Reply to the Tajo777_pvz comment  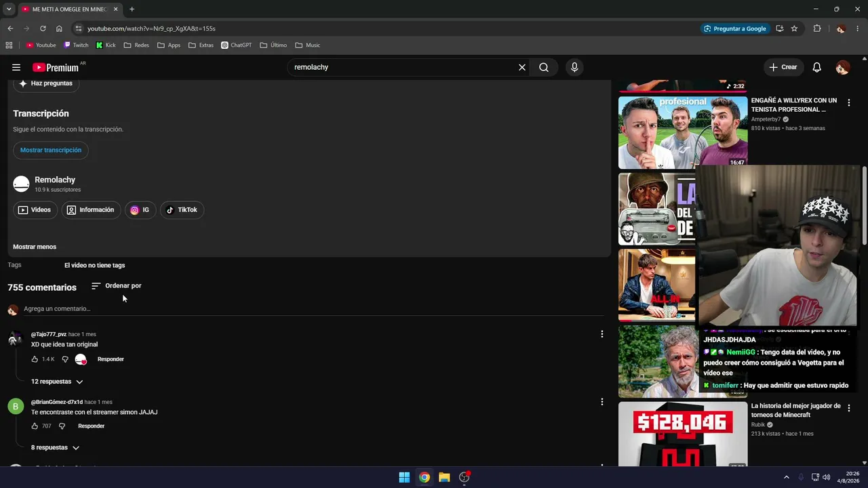pos(111,359)
